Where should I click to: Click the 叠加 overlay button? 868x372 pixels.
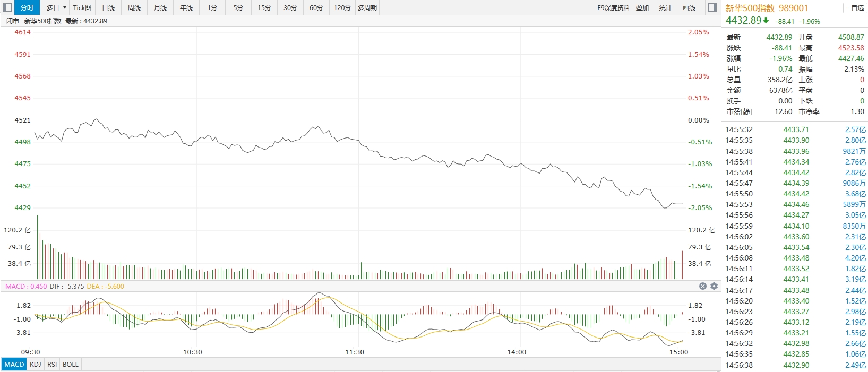[642, 7]
